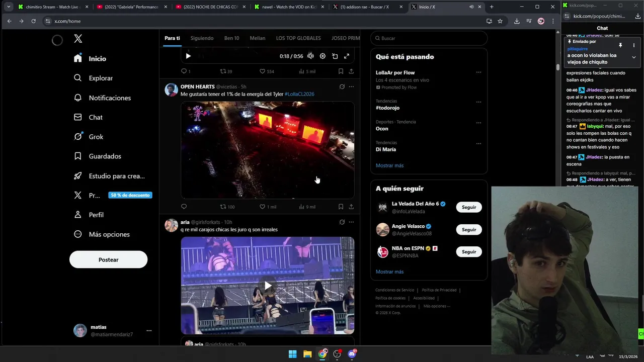This screenshot has height=362, width=644.
Task: Open more options on aria's post
Action: [x=351, y=222]
